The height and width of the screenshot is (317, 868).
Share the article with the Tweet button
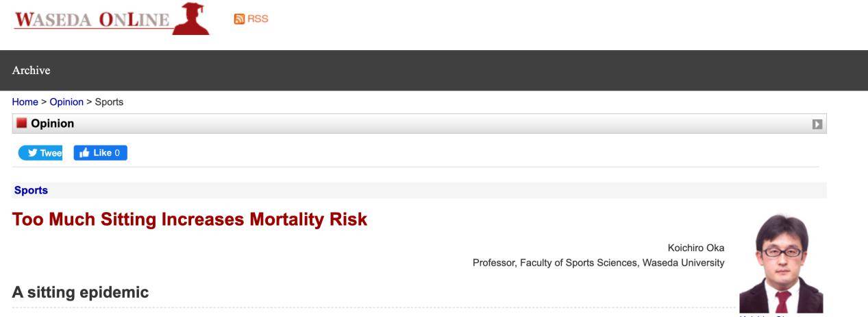(40, 153)
